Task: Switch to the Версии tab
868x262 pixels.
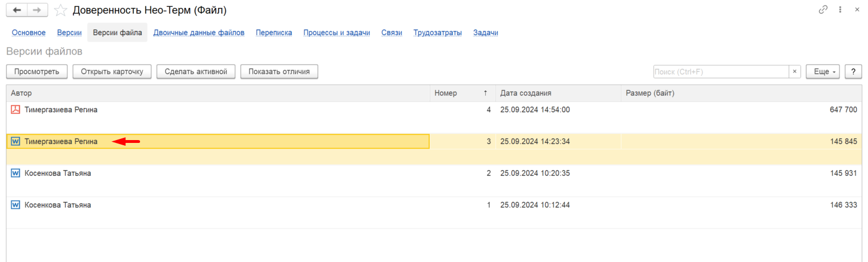Action: tap(69, 33)
